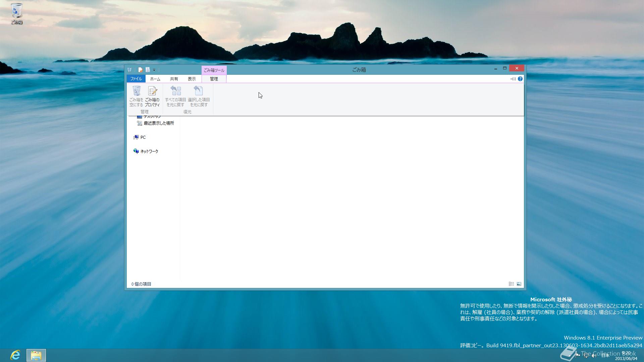
Task: Switch to the ホーム ribbon tab
Action: coord(155,79)
